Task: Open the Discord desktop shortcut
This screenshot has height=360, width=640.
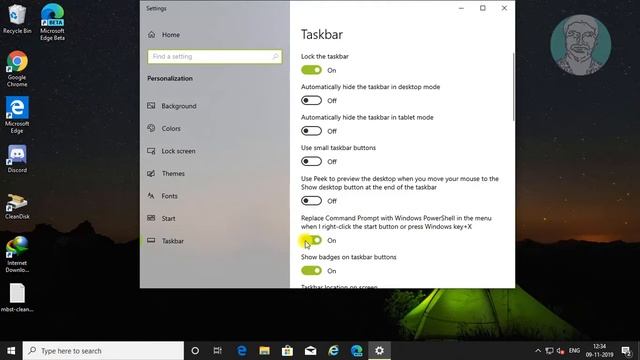Action: point(17,159)
